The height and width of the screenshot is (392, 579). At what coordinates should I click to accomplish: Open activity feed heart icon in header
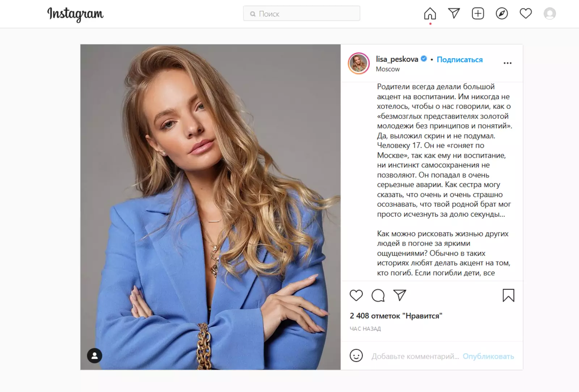[x=525, y=14]
